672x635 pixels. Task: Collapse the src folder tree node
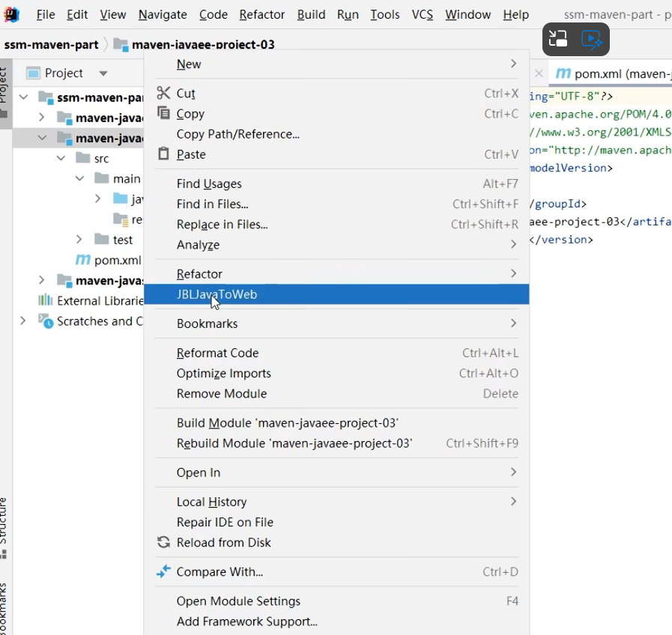pos(61,158)
